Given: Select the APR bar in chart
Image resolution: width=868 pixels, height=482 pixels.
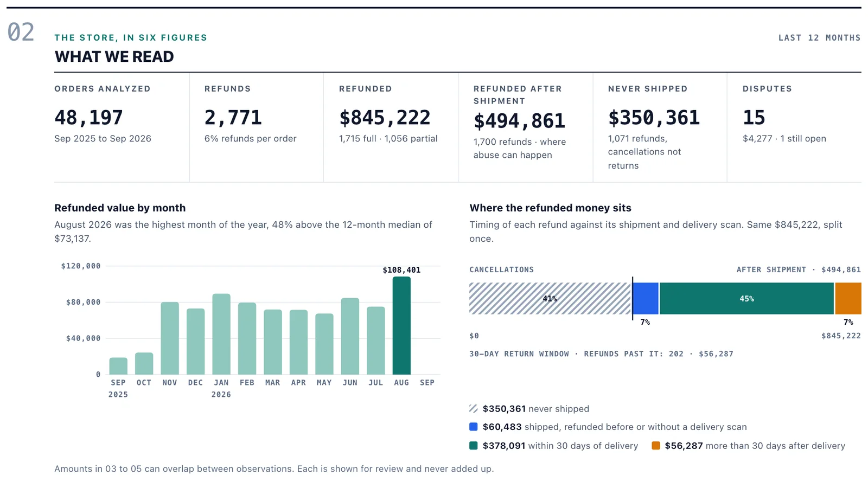Looking at the screenshot, I should click(x=298, y=342).
